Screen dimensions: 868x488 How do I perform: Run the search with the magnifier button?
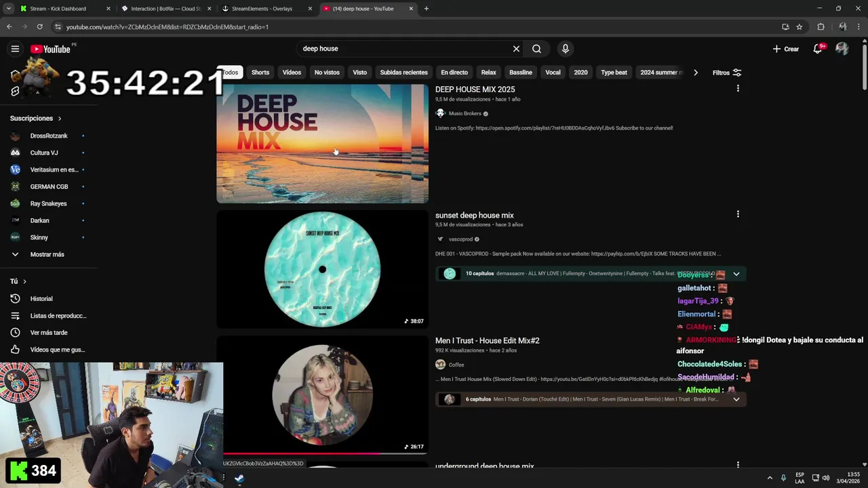(x=536, y=49)
